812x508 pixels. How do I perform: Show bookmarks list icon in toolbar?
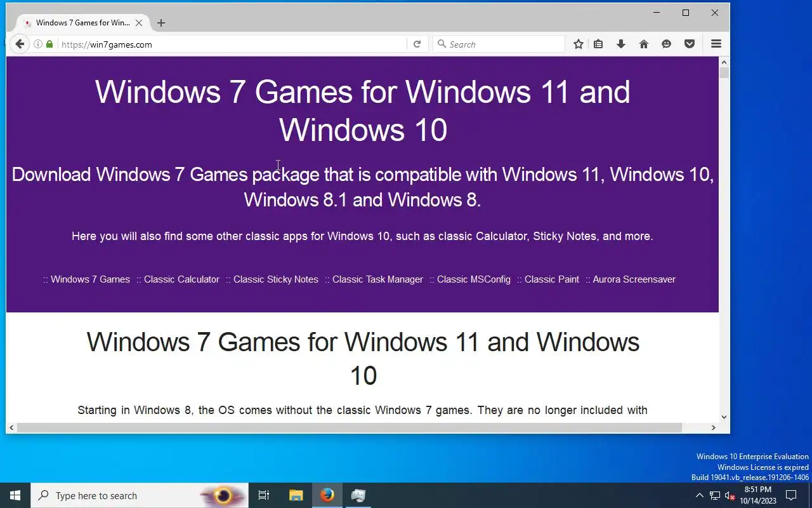pos(598,44)
